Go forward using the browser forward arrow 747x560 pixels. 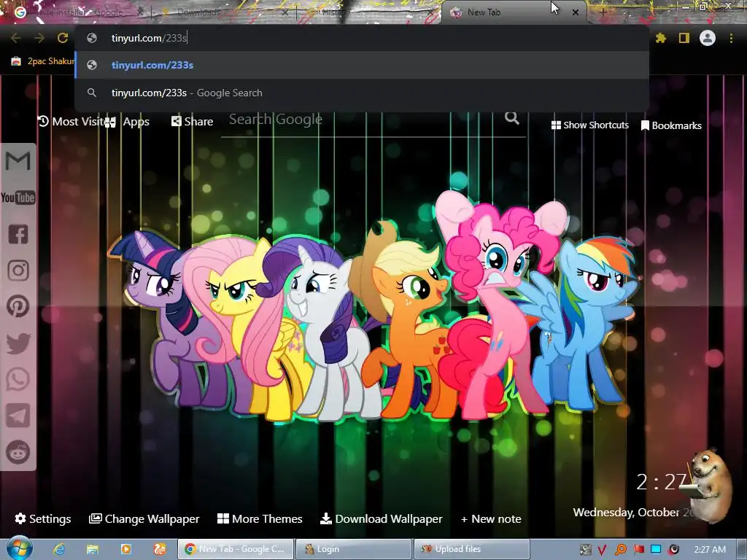coord(39,38)
